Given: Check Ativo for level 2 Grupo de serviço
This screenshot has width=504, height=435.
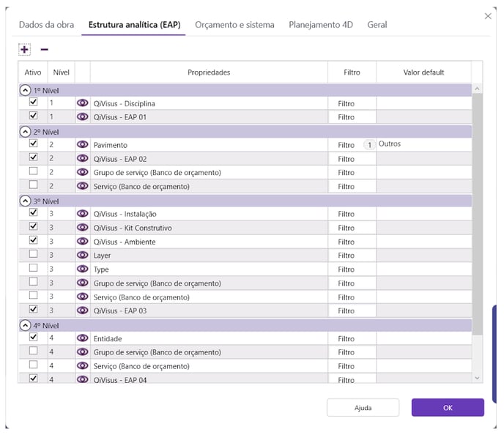Looking at the screenshot, I should coord(33,172).
